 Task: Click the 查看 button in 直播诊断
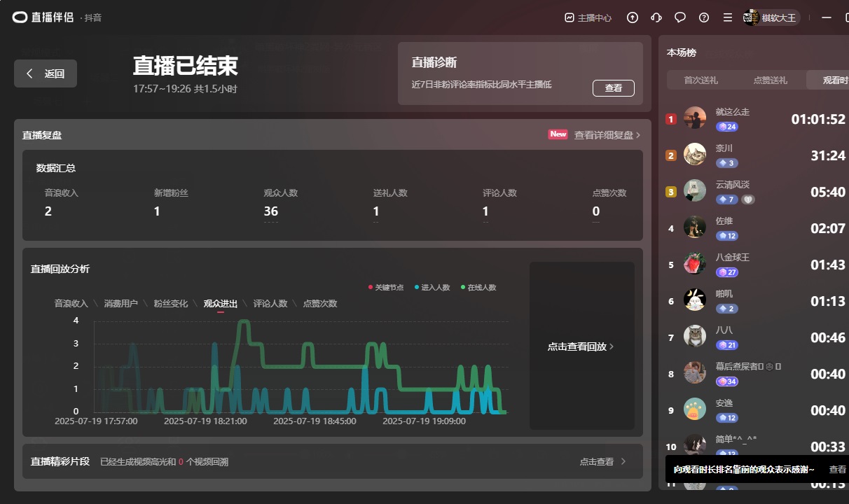tap(613, 87)
